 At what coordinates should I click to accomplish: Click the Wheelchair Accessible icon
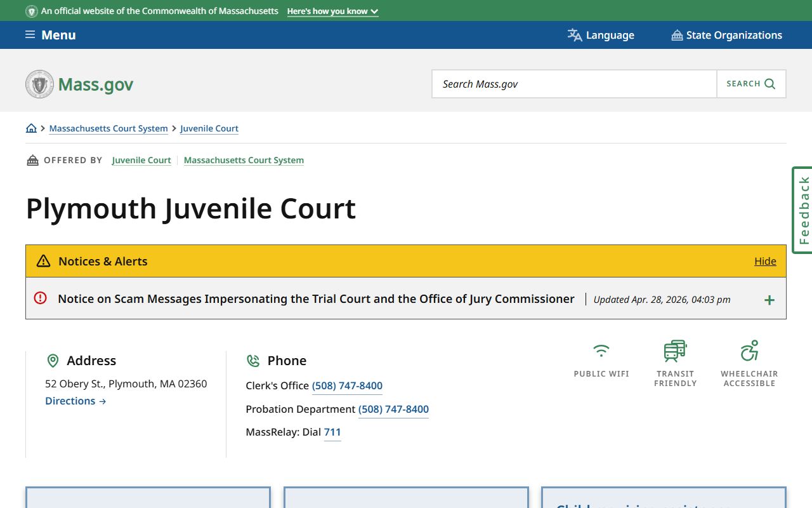[x=749, y=351]
